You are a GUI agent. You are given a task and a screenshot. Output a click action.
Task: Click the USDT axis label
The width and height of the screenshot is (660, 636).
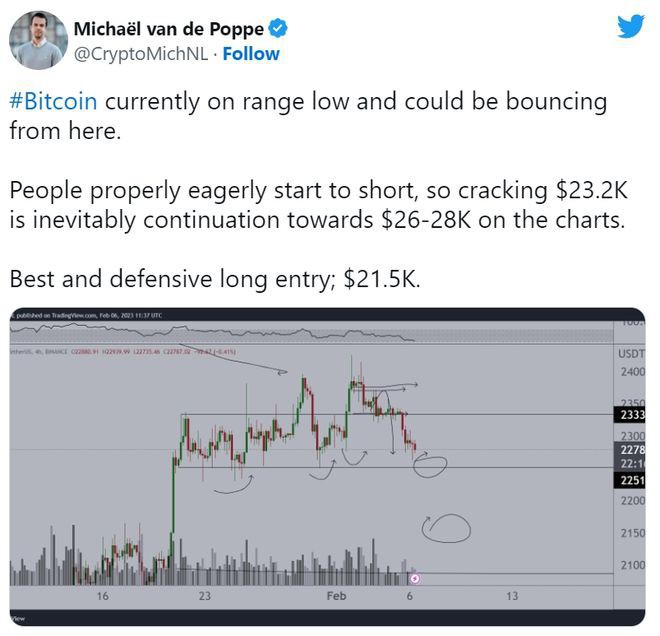628,354
